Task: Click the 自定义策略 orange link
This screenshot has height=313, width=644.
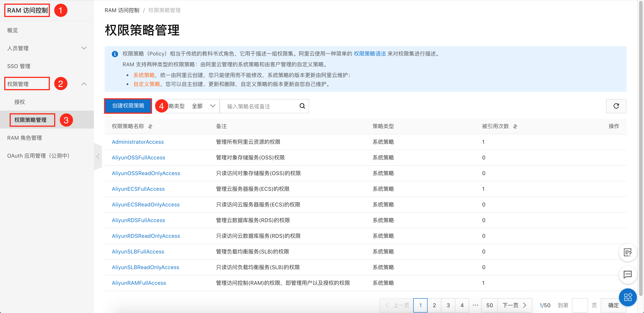Action: pos(146,84)
